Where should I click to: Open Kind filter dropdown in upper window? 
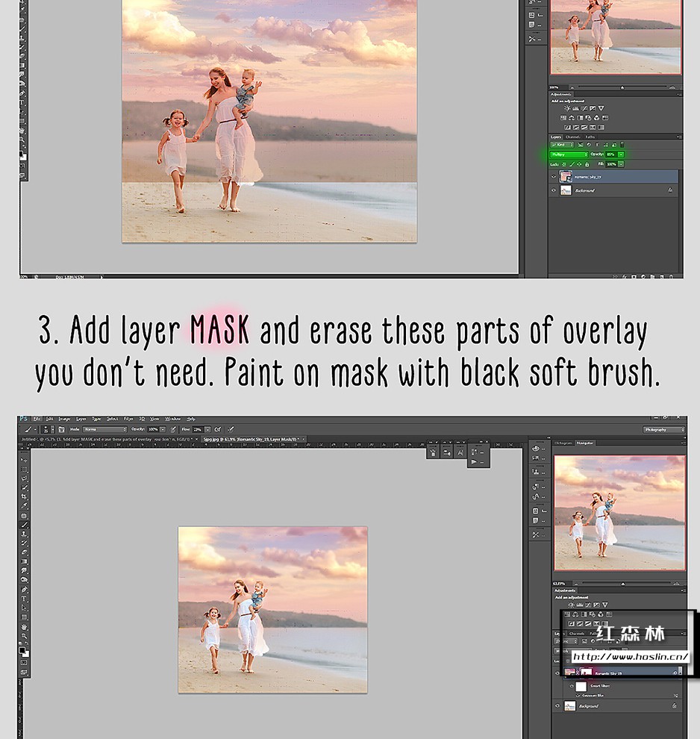click(562, 145)
